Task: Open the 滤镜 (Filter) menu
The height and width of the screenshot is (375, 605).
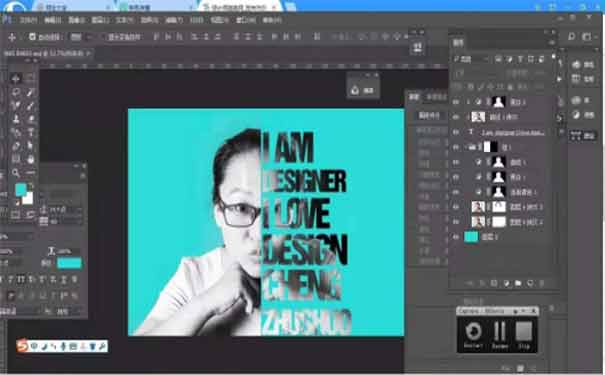Action: (174, 20)
